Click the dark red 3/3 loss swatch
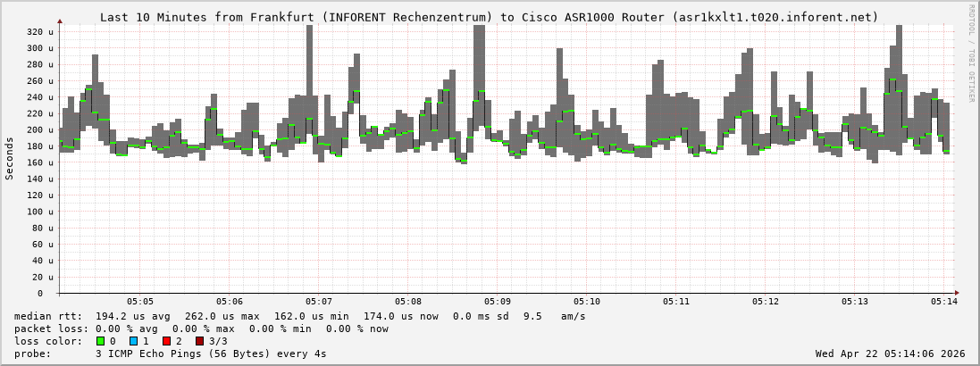The width and height of the screenshot is (980, 366). 199,341
